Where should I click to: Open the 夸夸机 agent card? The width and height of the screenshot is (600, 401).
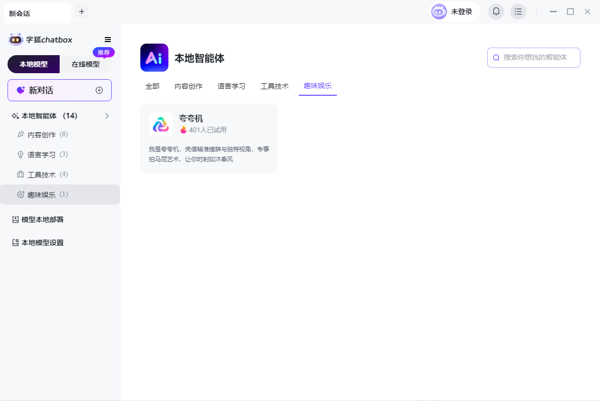209,138
